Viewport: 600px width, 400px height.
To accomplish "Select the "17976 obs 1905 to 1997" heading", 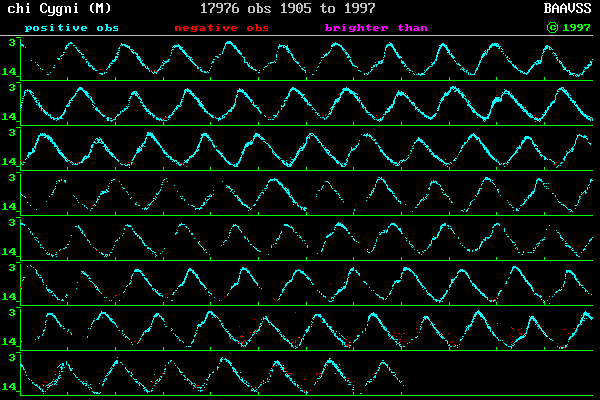I will pyautogui.click(x=288, y=8).
